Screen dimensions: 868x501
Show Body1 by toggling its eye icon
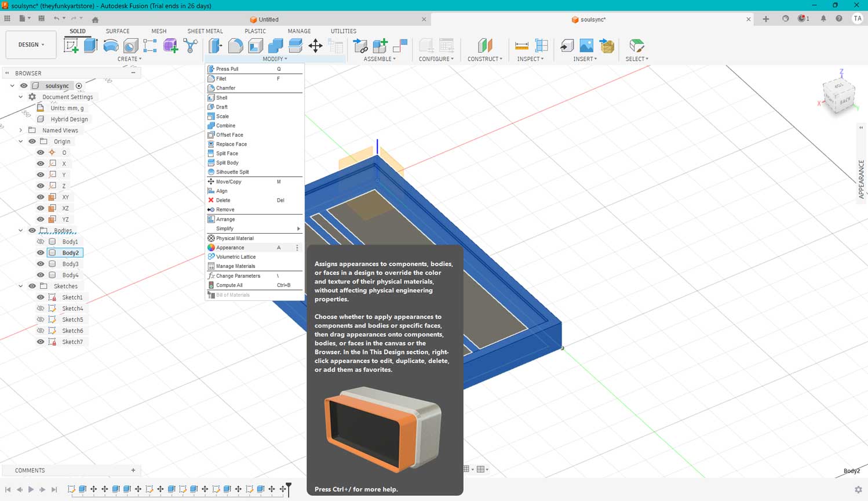(41, 242)
